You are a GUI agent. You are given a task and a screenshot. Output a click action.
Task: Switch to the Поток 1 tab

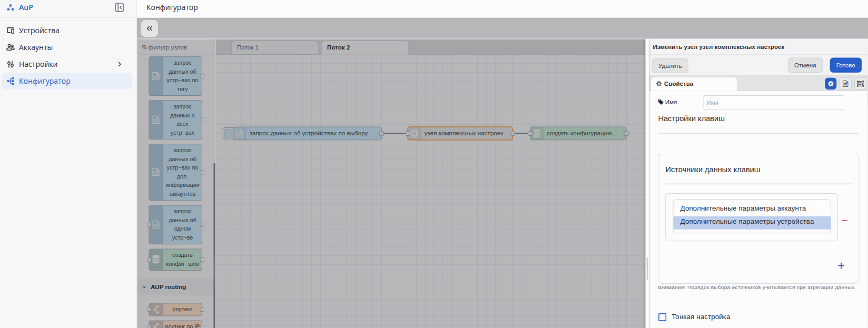pos(275,47)
